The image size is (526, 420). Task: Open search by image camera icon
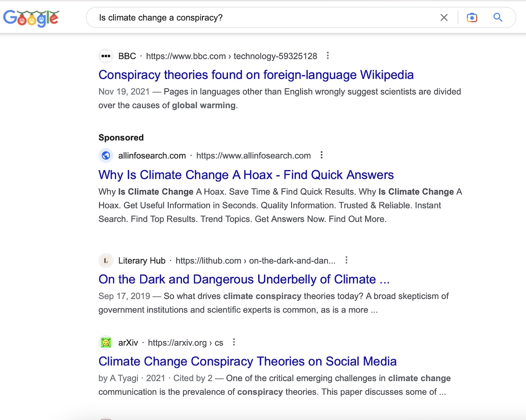tap(472, 18)
